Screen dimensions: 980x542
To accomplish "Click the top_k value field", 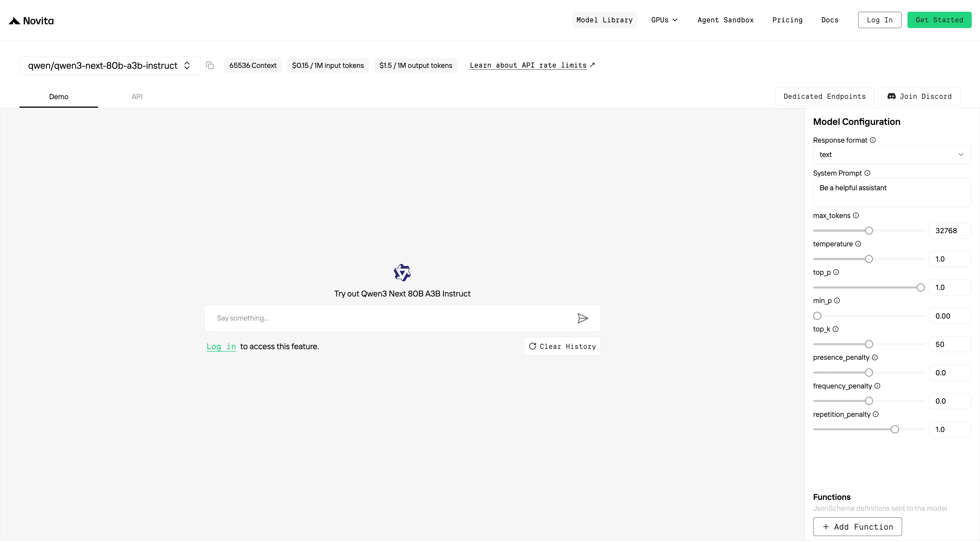I will coord(950,344).
